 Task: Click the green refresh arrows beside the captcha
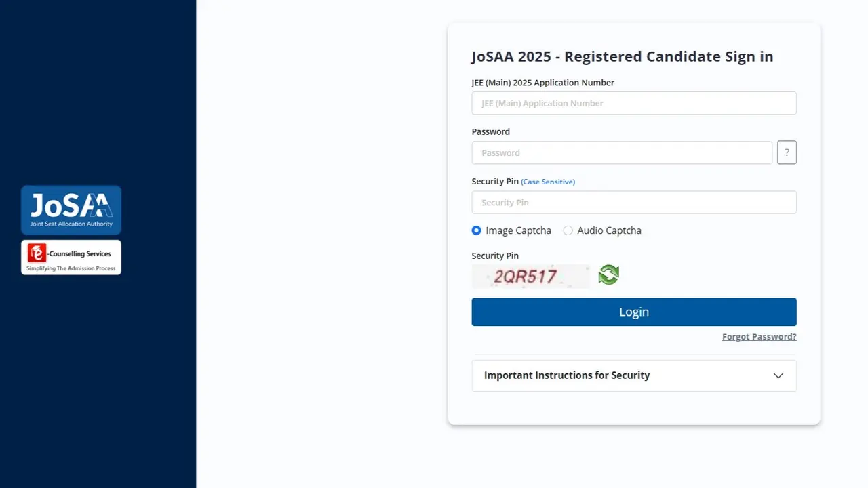pyautogui.click(x=608, y=274)
